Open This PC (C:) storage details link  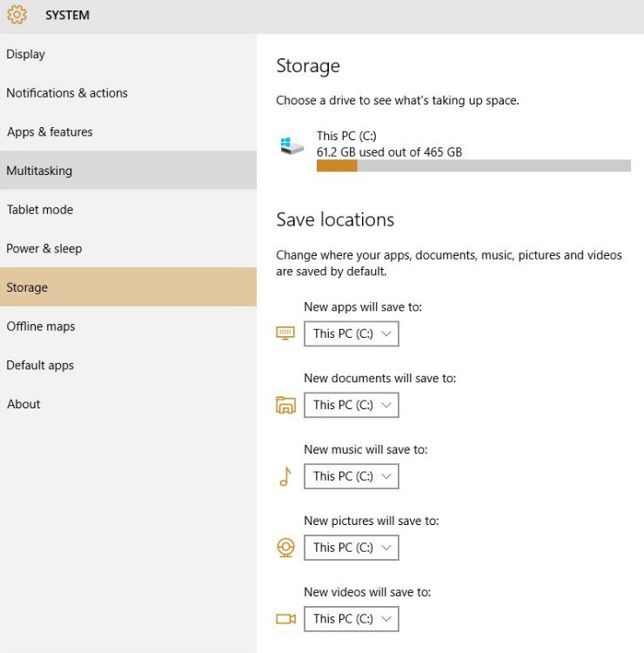(x=346, y=136)
